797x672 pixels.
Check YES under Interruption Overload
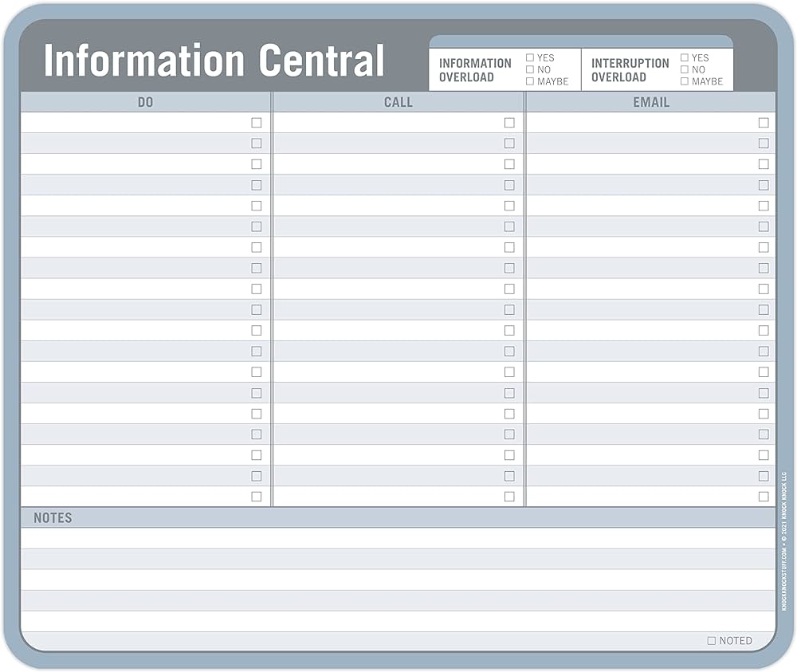[x=684, y=58]
